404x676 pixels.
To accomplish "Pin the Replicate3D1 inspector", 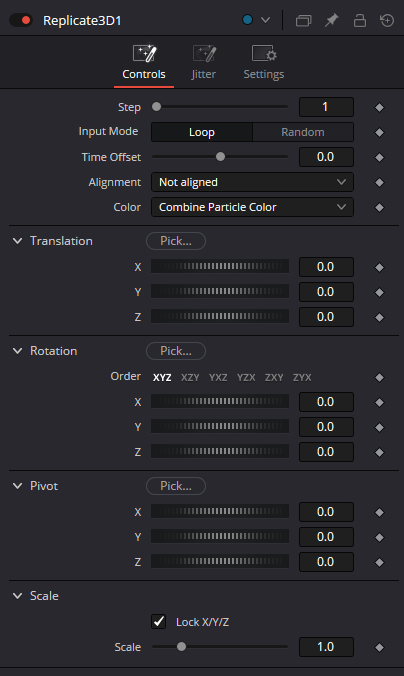I will click(x=332, y=20).
